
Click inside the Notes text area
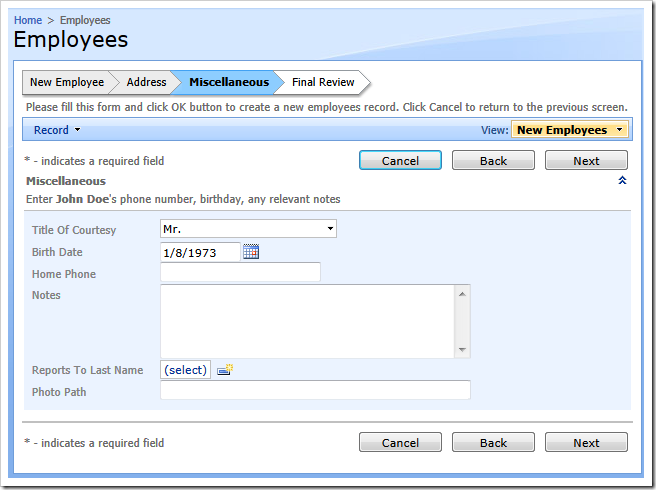[x=308, y=321]
